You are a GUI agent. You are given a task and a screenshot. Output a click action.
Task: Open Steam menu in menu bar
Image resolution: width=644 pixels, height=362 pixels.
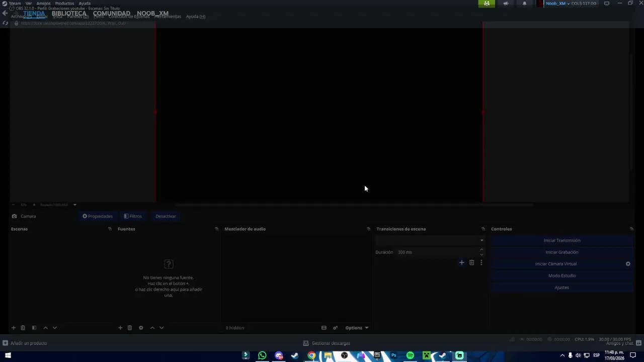(15, 4)
